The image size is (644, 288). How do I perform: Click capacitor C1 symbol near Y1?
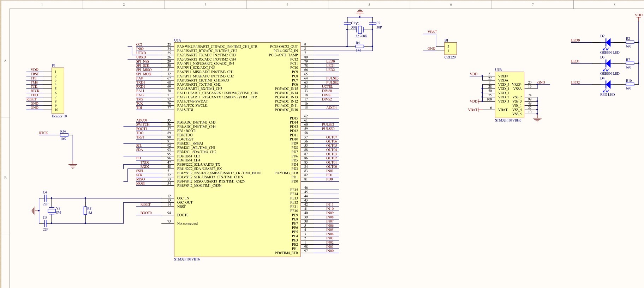click(347, 23)
